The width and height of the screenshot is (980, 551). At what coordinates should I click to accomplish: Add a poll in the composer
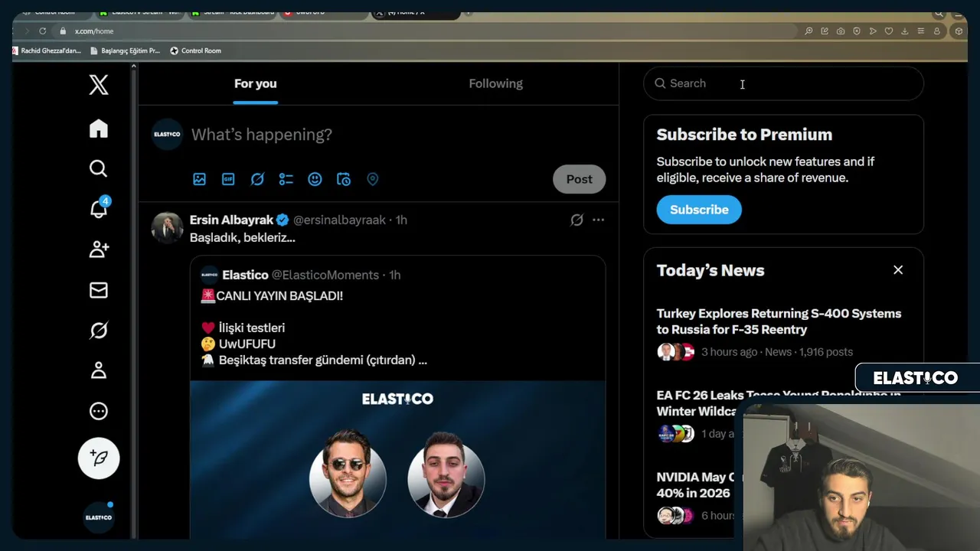coord(286,179)
